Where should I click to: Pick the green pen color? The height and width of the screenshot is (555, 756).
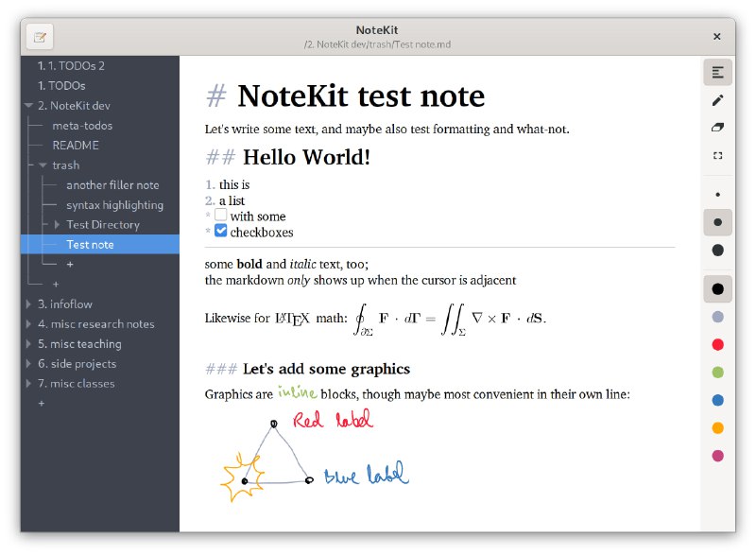(x=717, y=373)
